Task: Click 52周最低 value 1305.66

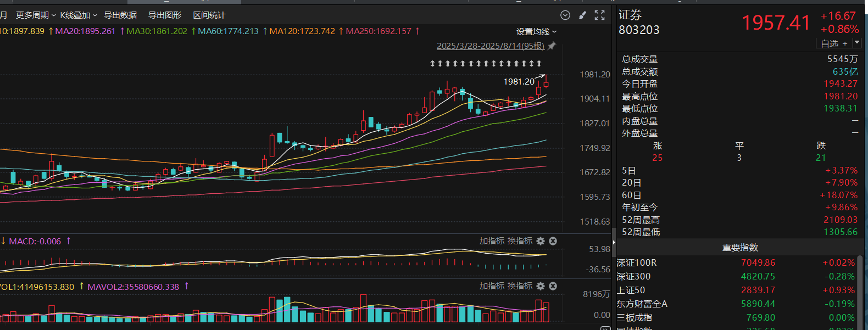Action: point(841,232)
